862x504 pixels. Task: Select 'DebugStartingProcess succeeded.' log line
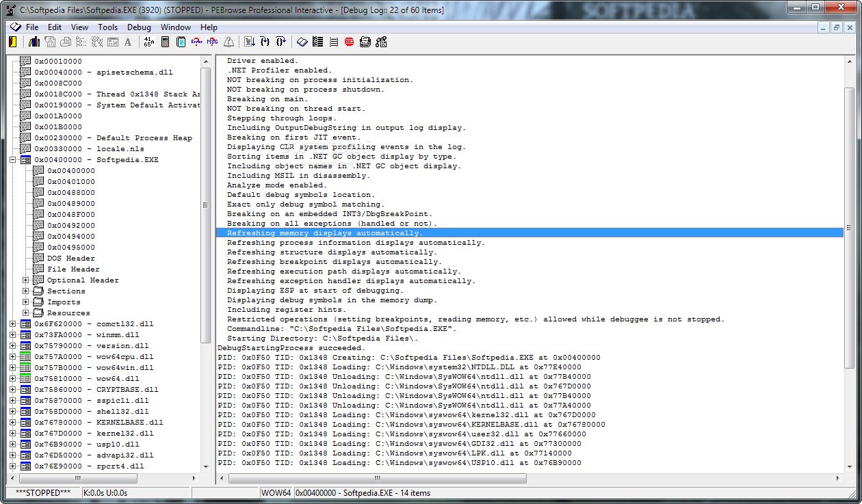point(291,348)
